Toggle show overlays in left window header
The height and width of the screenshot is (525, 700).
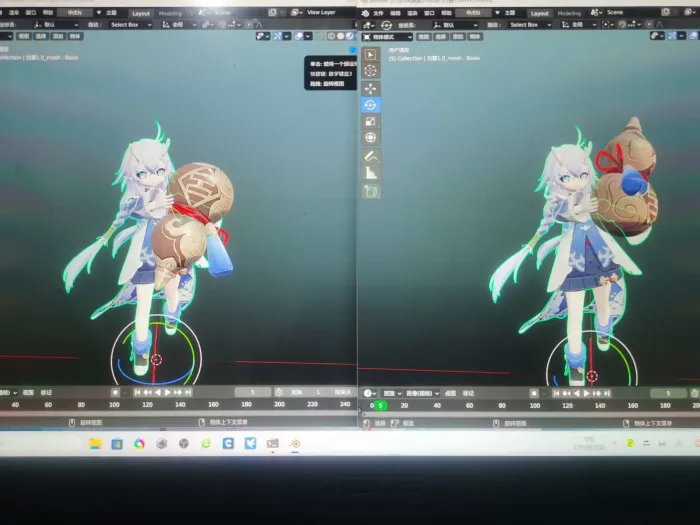point(299,36)
